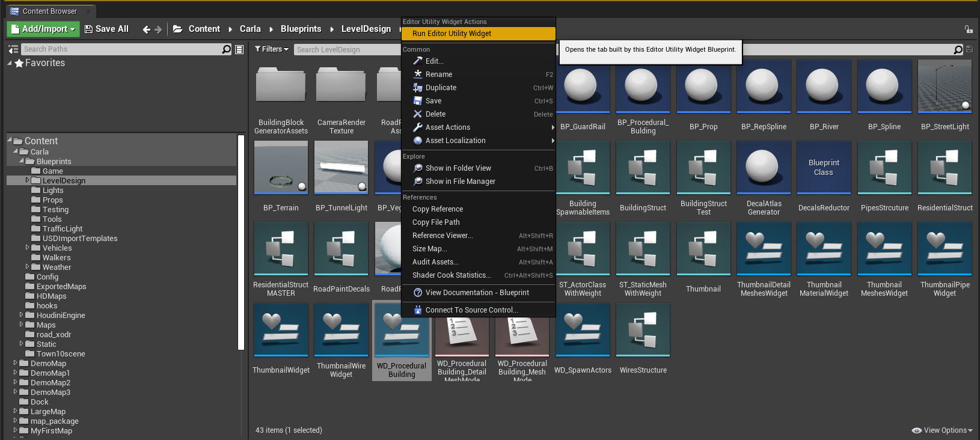Click the WD_SpawnActors widget icon
The height and width of the screenshot is (440, 980).
click(583, 329)
